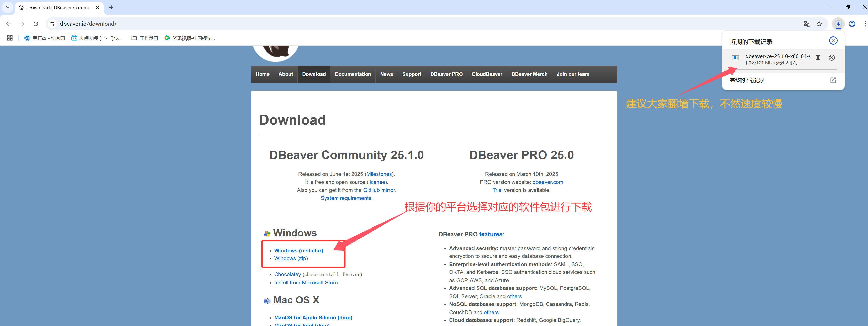This screenshot has width=868, height=326.
Task: Download the Windows (installer) package
Action: [x=298, y=250]
